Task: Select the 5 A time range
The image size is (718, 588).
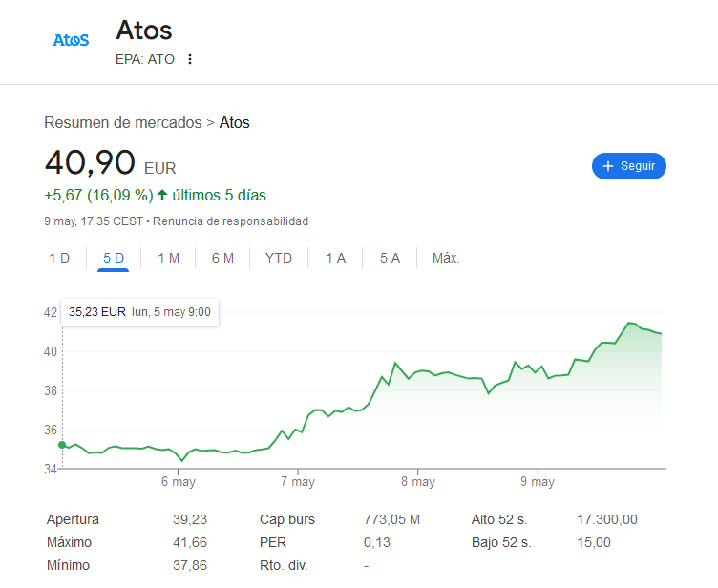Action: pos(390,258)
